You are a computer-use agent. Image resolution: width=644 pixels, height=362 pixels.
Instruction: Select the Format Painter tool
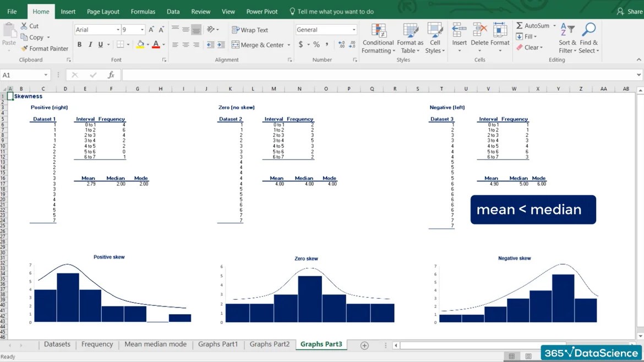(x=44, y=48)
